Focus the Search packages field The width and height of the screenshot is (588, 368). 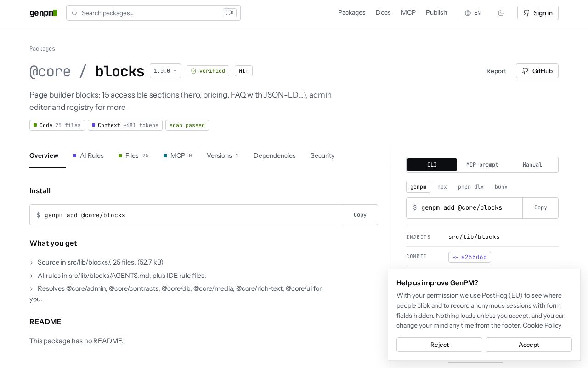coord(153,13)
